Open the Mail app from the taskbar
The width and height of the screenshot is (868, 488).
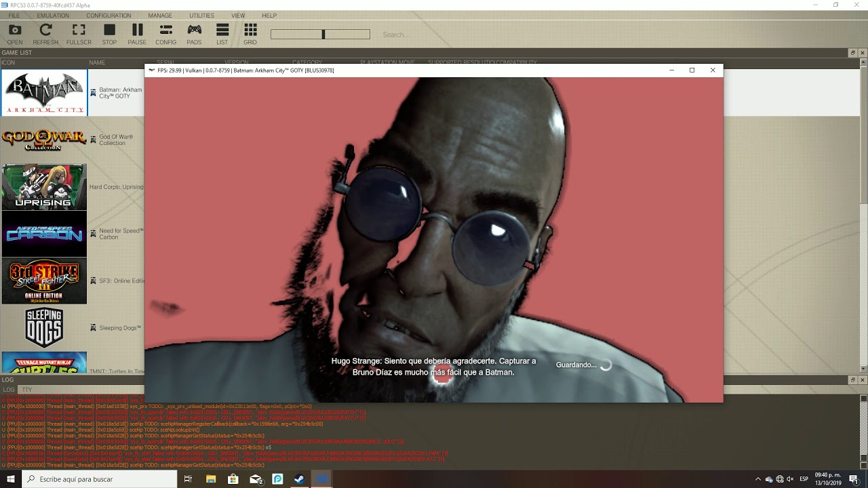pos(256,479)
